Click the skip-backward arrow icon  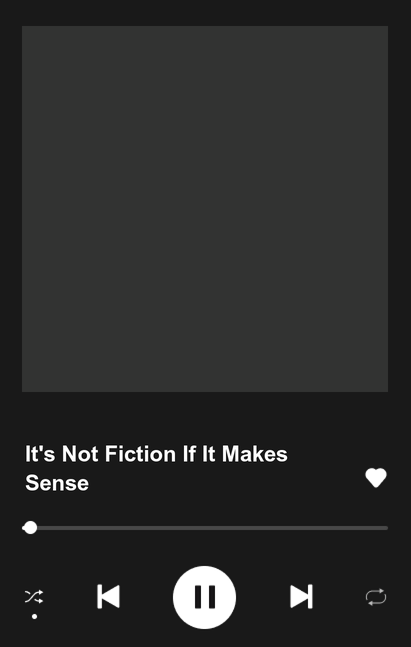pos(108,596)
